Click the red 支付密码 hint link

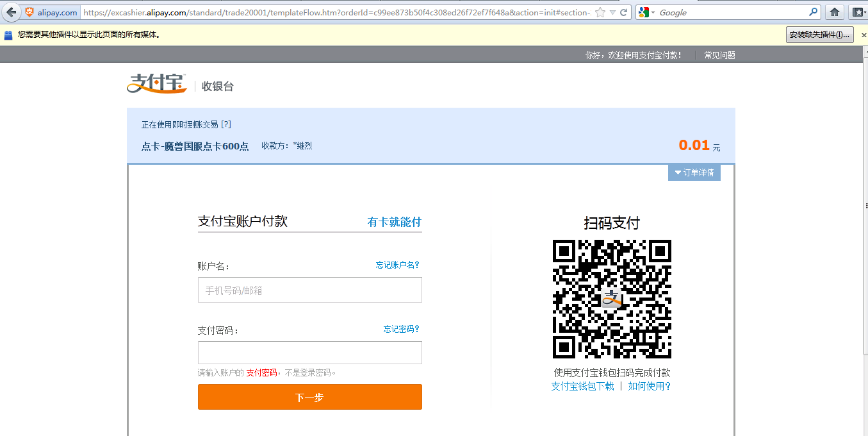coord(261,373)
